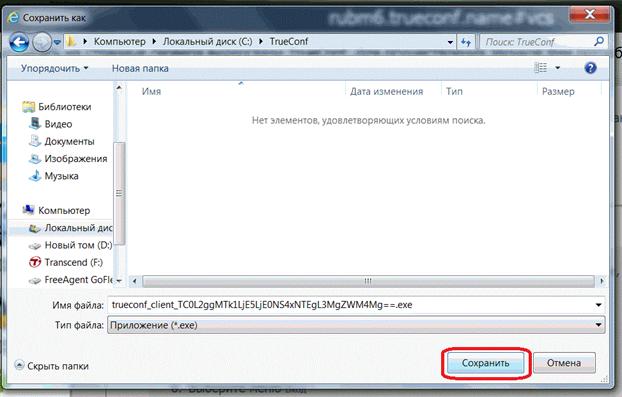The height and width of the screenshot is (397, 622).
Task: Click the Transcend drive red icon
Action: pyautogui.click(x=35, y=262)
